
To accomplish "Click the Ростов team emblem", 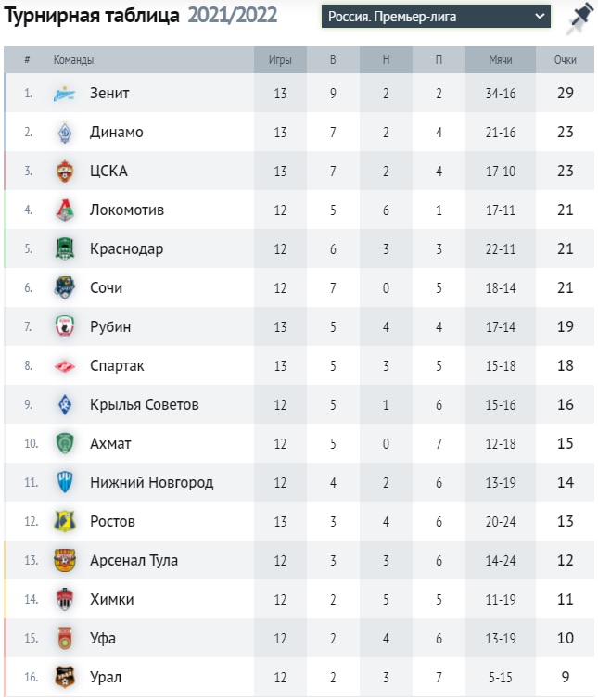I will point(64,522).
